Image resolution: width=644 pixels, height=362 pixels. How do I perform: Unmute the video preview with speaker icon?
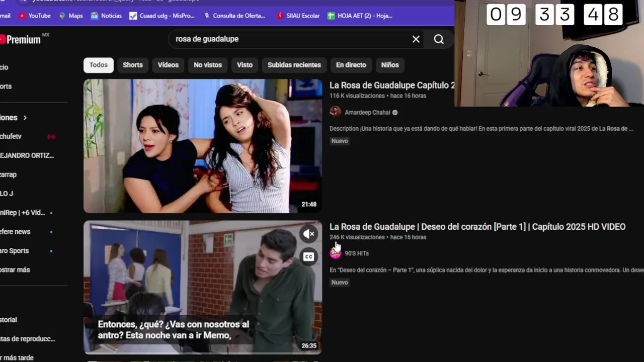(308, 234)
